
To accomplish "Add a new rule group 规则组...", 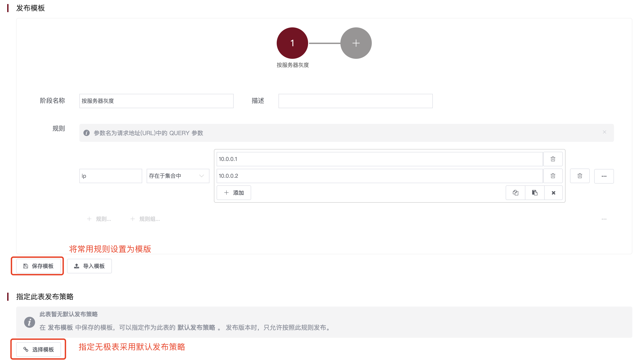I will pyautogui.click(x=145, y=219).
